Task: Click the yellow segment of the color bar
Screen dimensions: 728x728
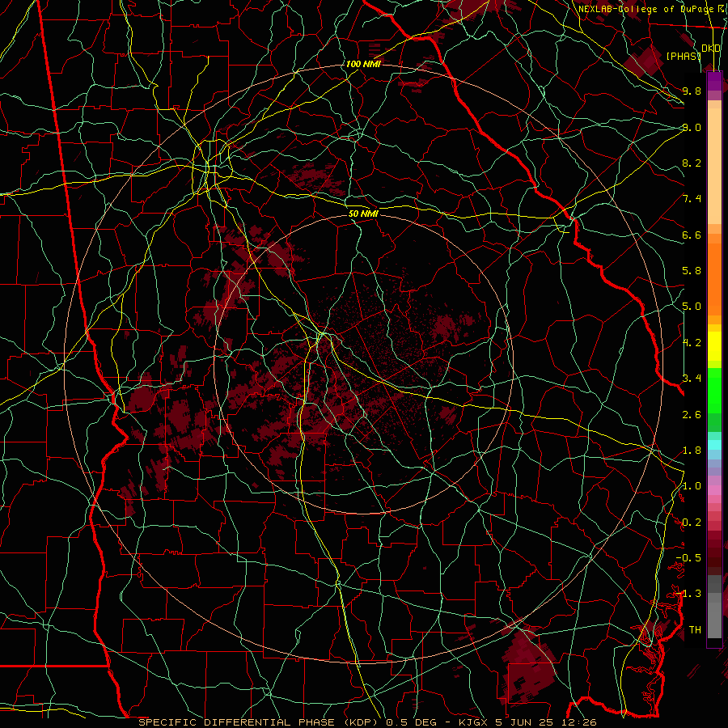Action: click(x=714, y=346)
